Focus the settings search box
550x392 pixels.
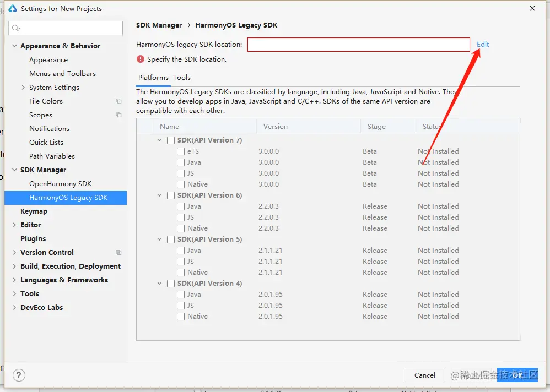tap(66, 28)
